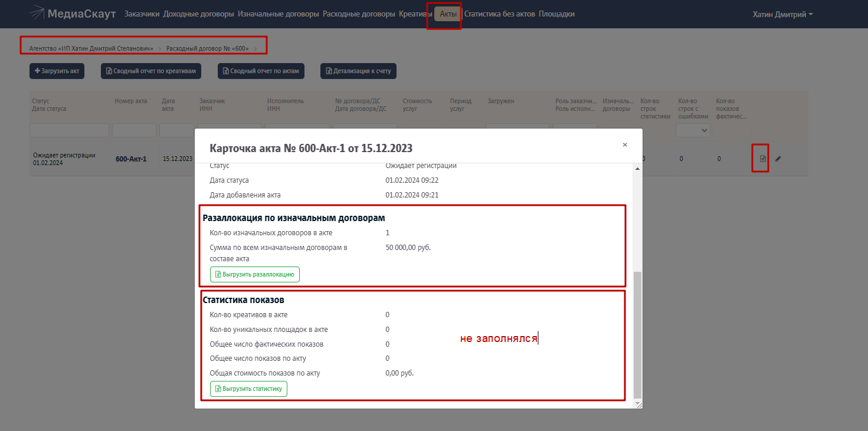Open the act card document icon for 600-Акт-1
This screenshot has width=868, height=431.
click(762, 159)
